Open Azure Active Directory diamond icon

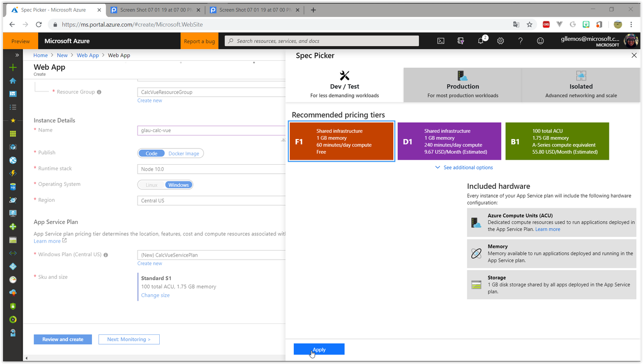click(x=13, y=266)
